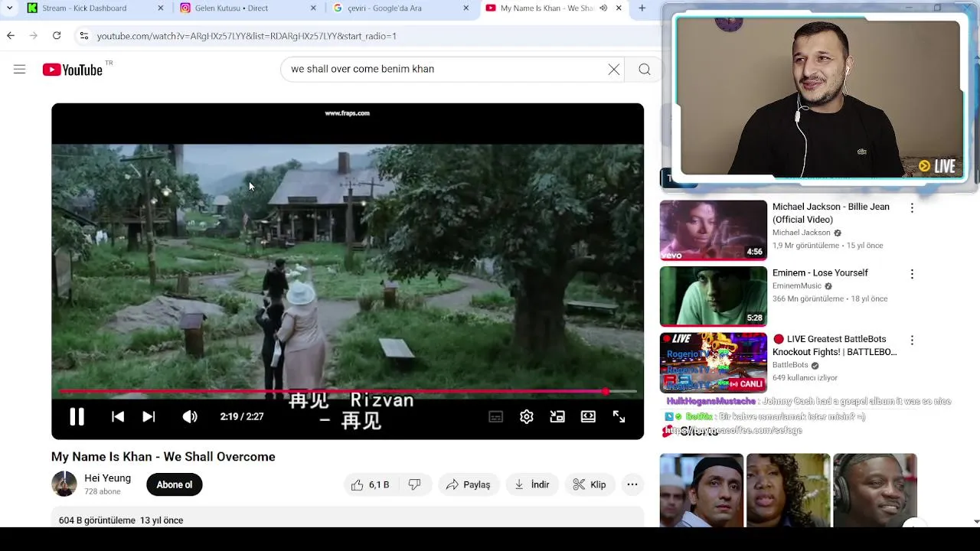Pause the video playback
The image size is (980, 551).
coord(77,416)
